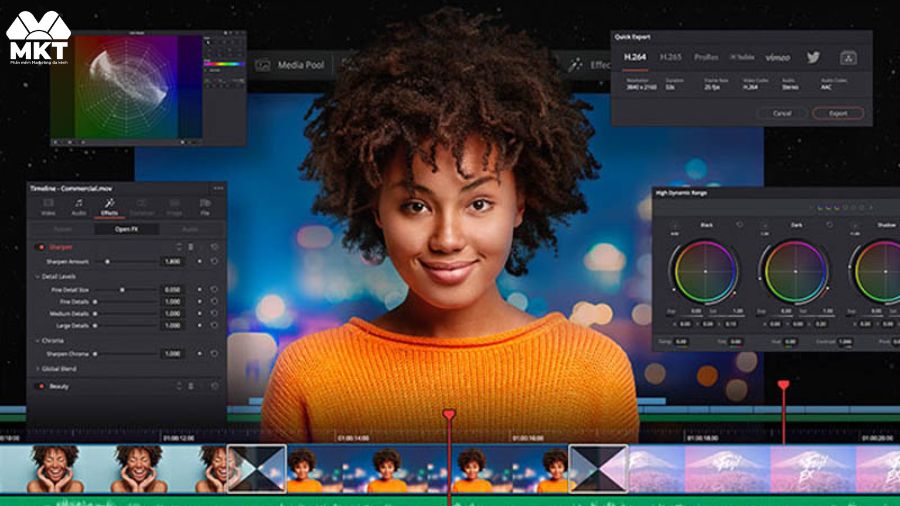Choose the Twitter bird export preset
Viewport: 900px width, 506px height.
[813, 57]
